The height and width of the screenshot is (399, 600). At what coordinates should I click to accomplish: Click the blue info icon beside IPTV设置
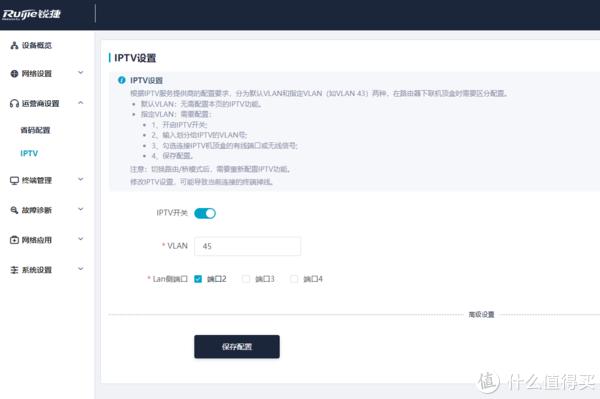[122, 80]
